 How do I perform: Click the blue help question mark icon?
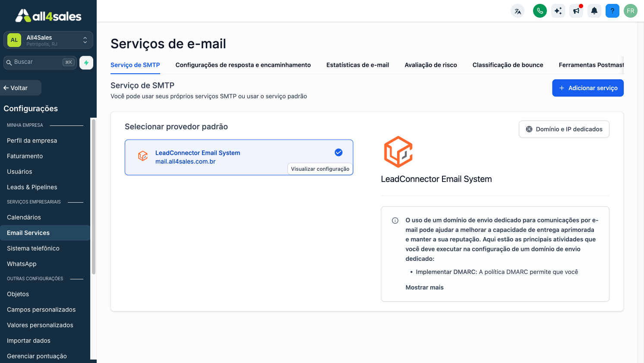click(x=612, y=11)
